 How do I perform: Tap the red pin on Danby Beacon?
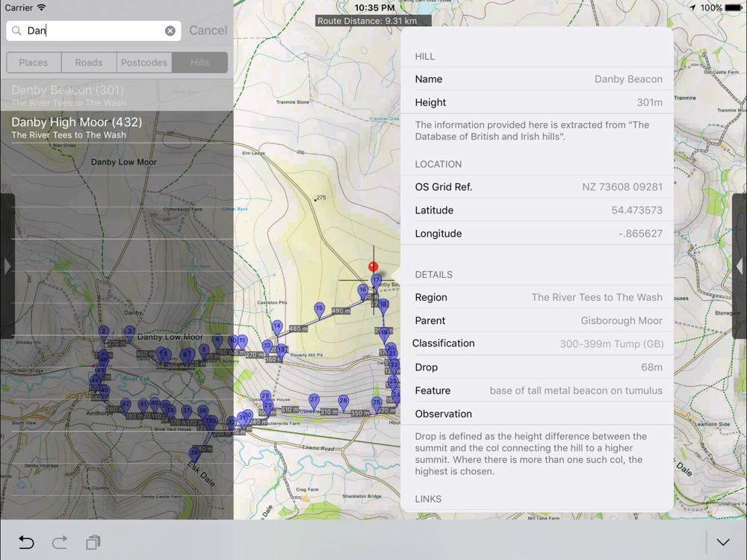point(373,267)
